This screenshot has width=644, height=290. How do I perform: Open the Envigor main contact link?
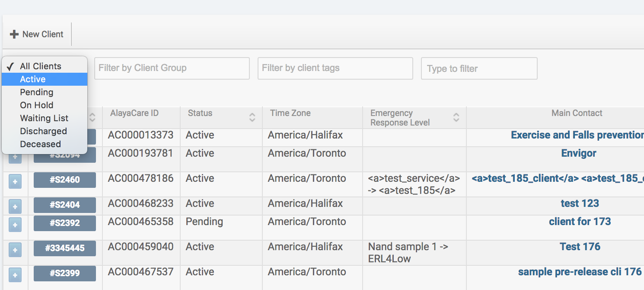point(578,153)
